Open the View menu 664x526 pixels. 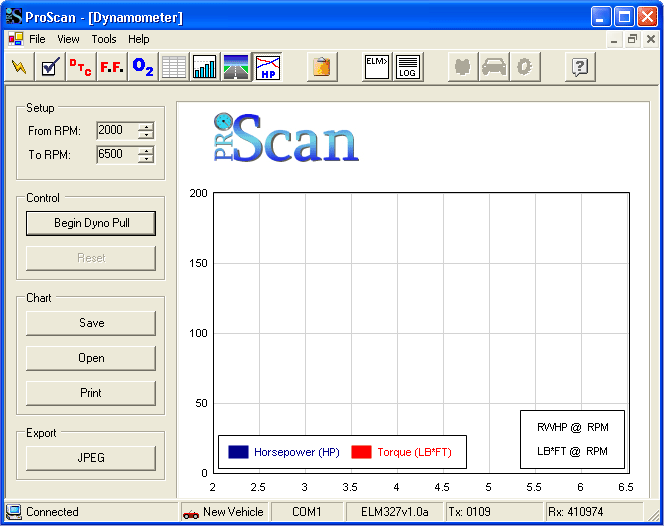[68, 39]
